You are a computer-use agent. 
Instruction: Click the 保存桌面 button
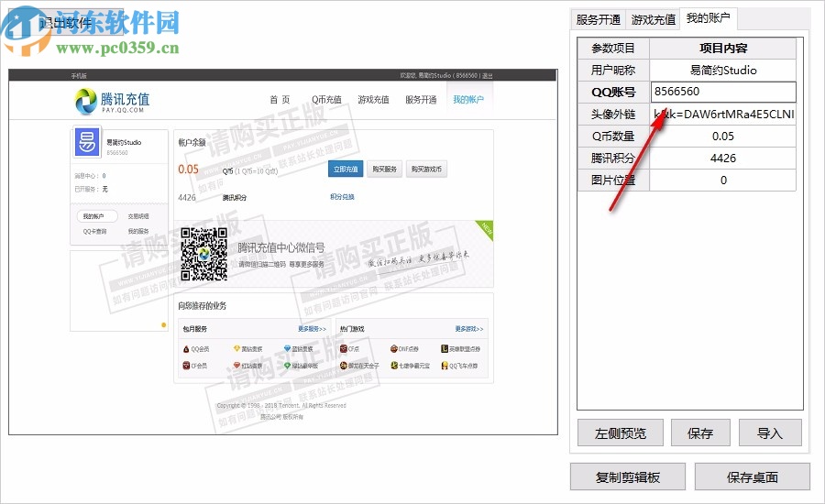tap(753, 477)
